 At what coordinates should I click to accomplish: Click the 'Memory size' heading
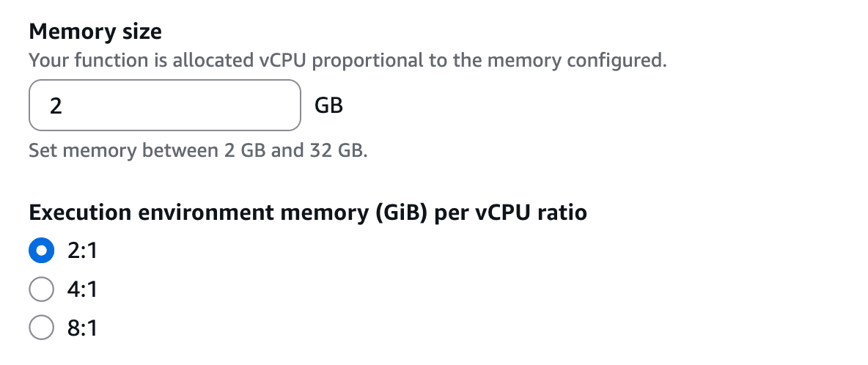95,32
